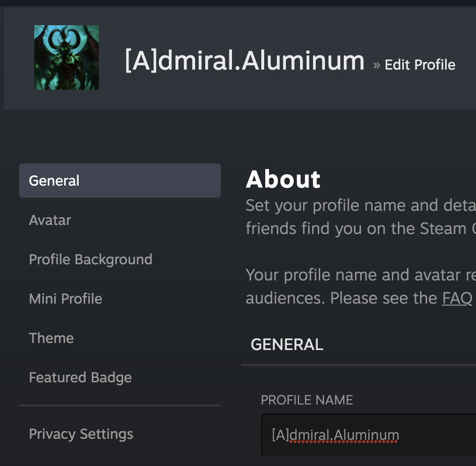Screen dimensions: 476x466
Task: Open the Avatar settings section
Action: pos(50,220)
